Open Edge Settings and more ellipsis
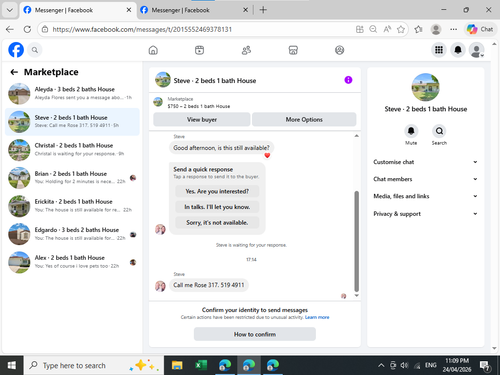 point(453,29)
